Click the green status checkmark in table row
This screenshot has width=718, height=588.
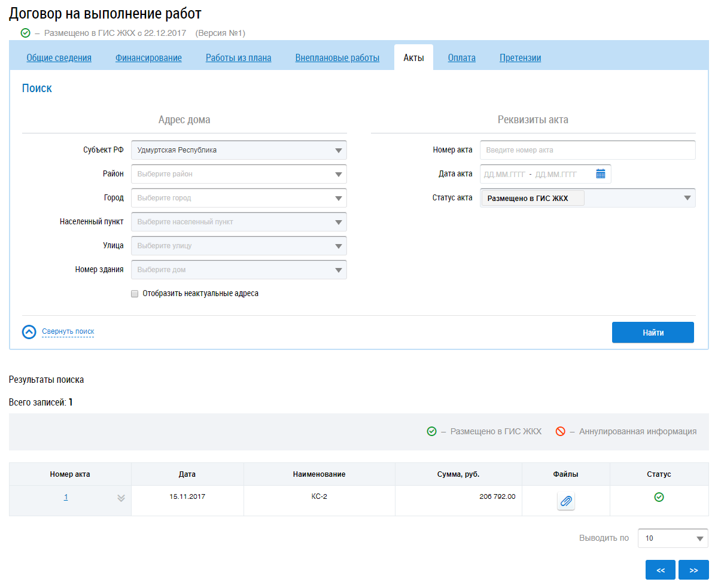[659, 497]
